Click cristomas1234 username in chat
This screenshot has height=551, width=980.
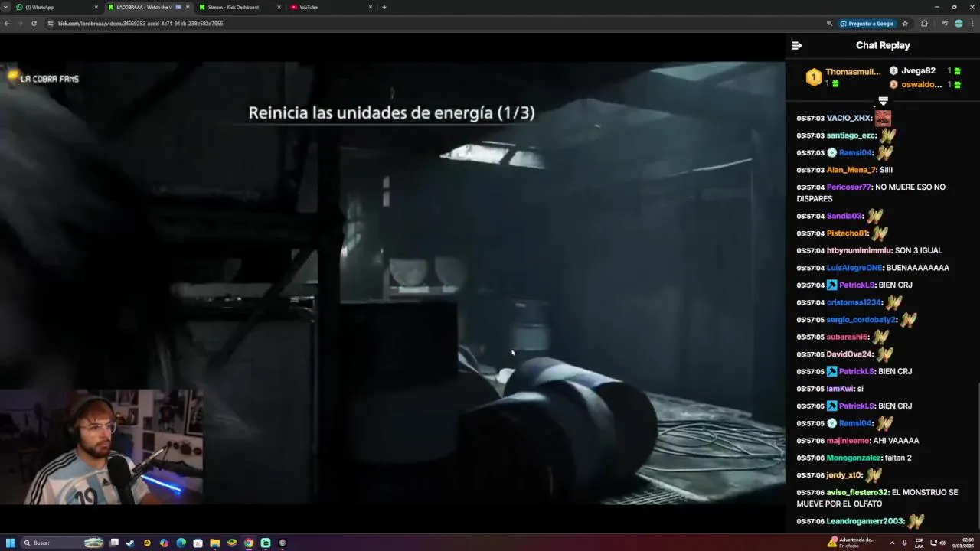(x=854, y=302)
